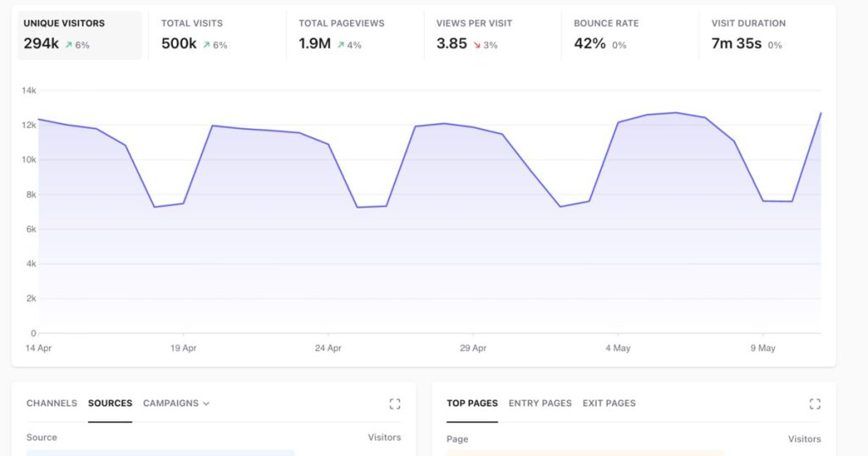The height and width of the screenshot is (456, 868).
Task: Click the '9 May' axis label
Action: tap(763, 348)
